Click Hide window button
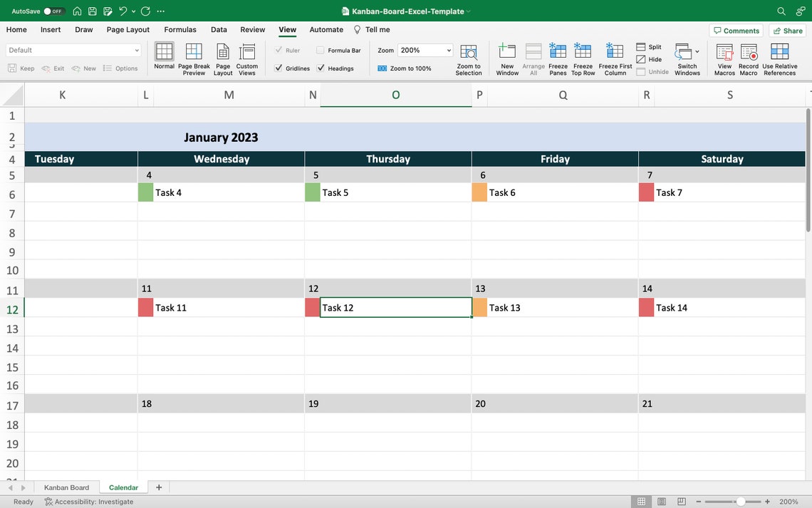812x508 pixels. tap(649, 59)
